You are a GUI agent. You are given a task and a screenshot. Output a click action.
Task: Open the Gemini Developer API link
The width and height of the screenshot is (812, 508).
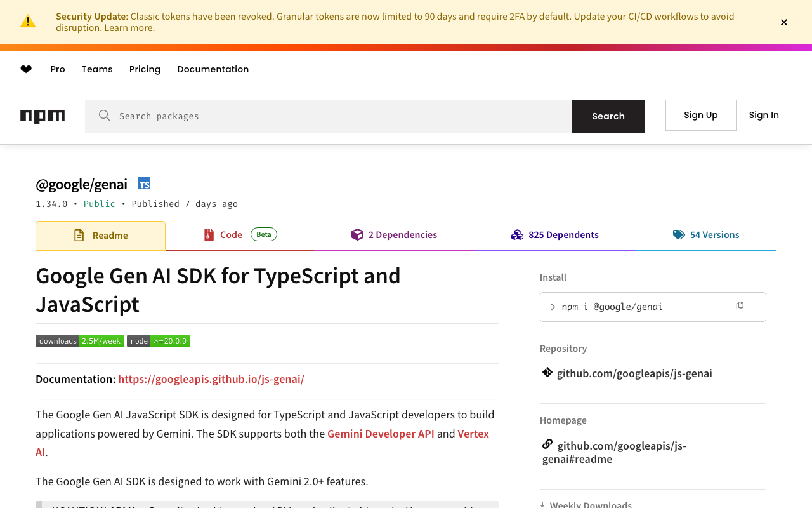point(381,434)
